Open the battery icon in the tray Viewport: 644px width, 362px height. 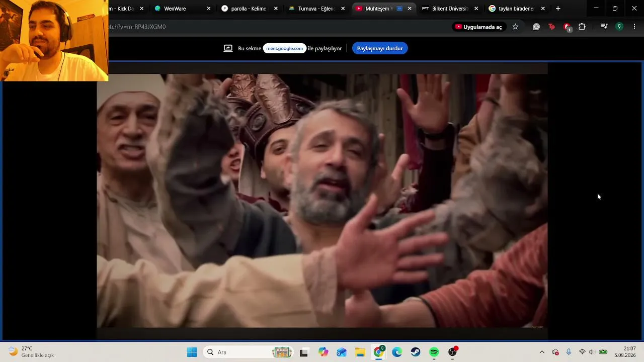tap(603, 352)
